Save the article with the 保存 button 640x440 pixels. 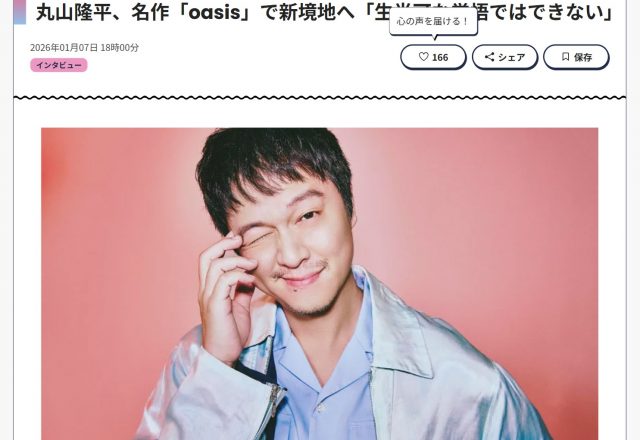tap(576, 57)
